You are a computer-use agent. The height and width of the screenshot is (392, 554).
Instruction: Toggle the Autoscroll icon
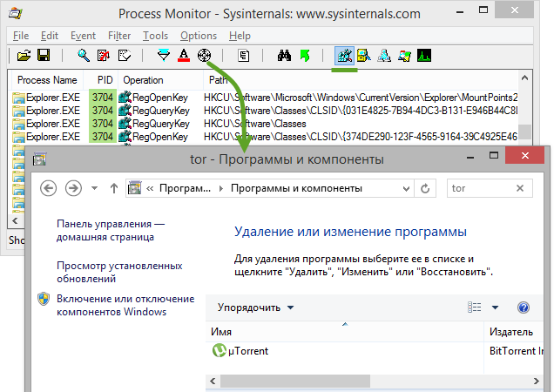tap(104, 56)
